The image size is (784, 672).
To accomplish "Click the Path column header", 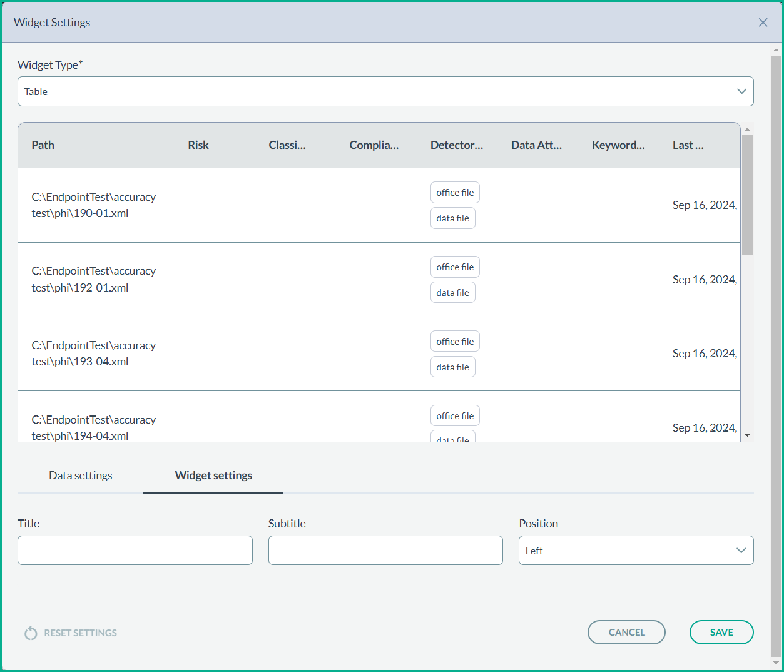I will [43, 145].
